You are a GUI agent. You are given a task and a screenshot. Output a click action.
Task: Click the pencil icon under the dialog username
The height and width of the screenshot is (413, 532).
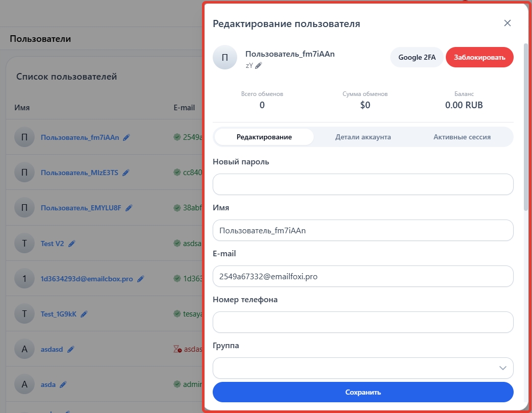coord(259,65)
